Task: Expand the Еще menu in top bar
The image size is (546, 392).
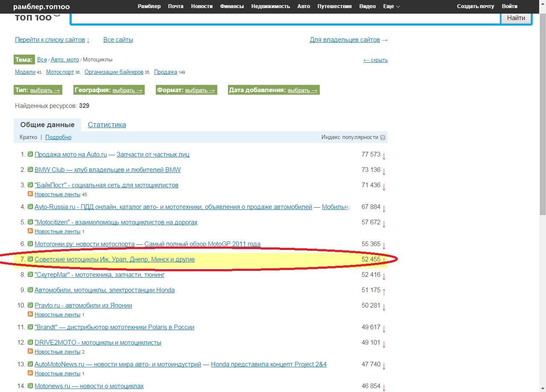Action: click(x=391, y=6)
